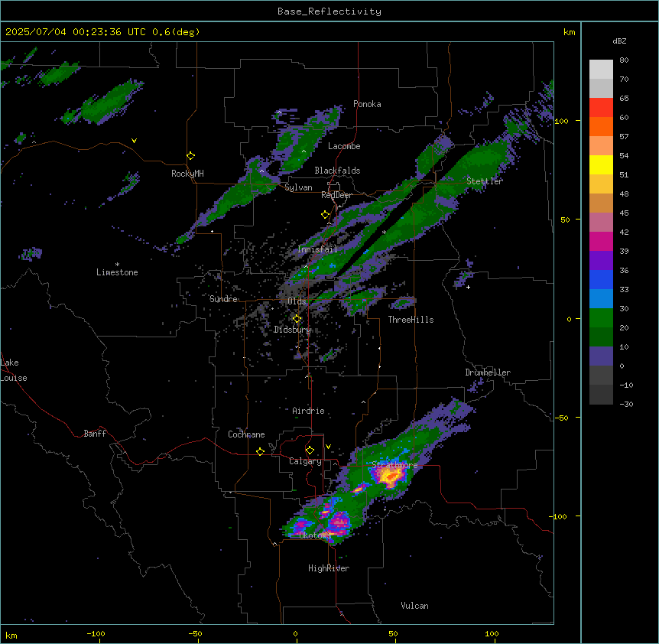Click the 65 value in the legend
The width and height of the screenshot is (659, 644).
click(x=624, y=99)
